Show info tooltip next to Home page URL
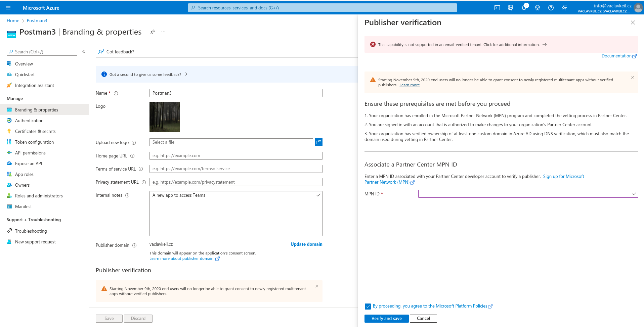The width and height of the screenshot is (644, 327). coord(132,156)
